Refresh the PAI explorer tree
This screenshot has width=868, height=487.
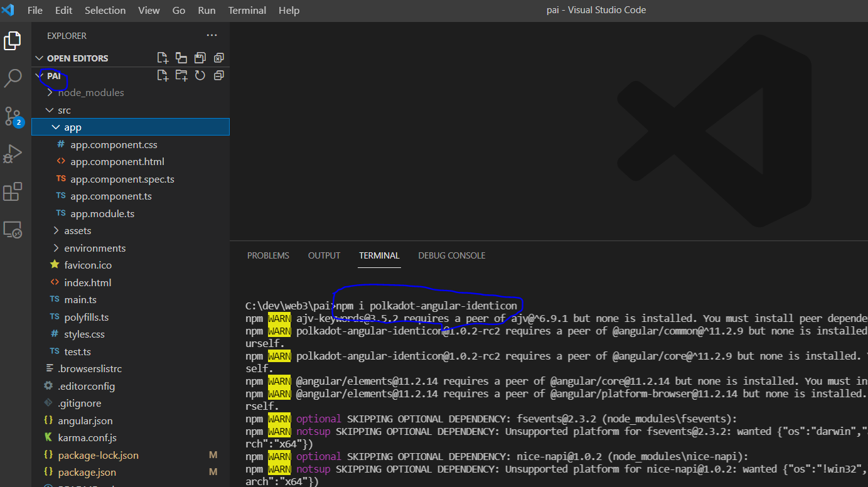tap(200, 75)
